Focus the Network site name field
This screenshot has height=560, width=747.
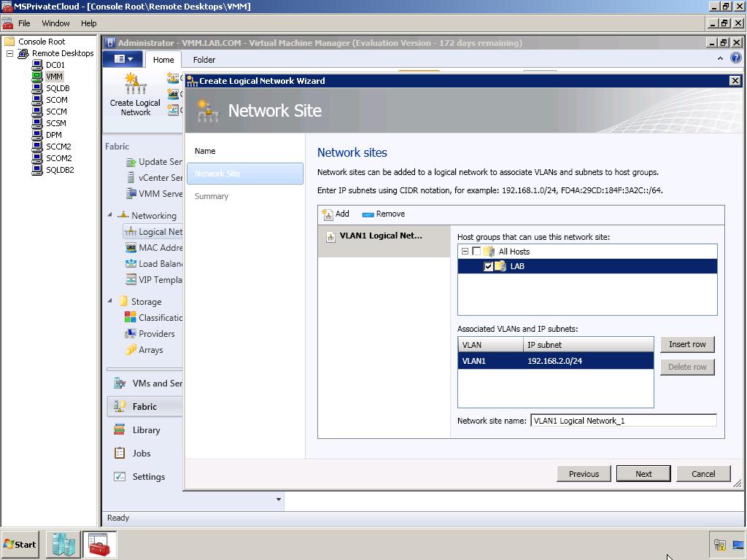point(623,421)
